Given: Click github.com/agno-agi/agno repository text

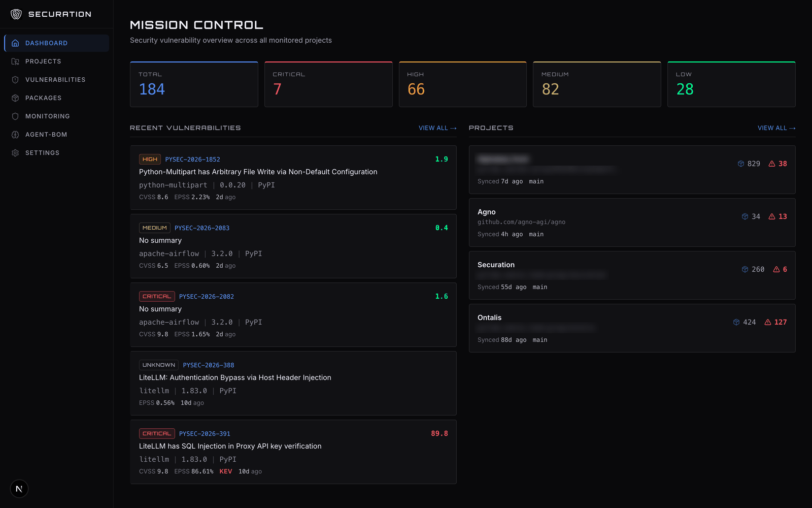Looking at the screenshot, I should [521, 222].
